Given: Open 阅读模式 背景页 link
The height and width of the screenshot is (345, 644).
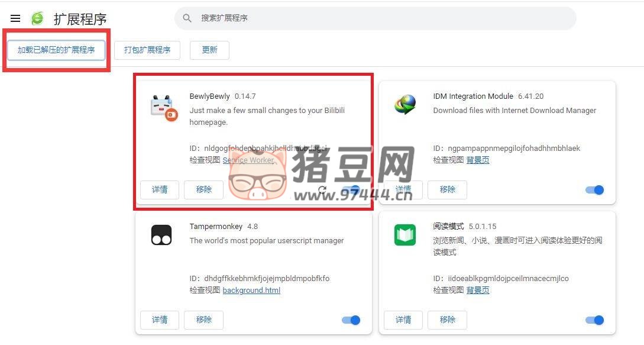Looking at the screenshot, I should pyautogui.click(x=478, y=291).
